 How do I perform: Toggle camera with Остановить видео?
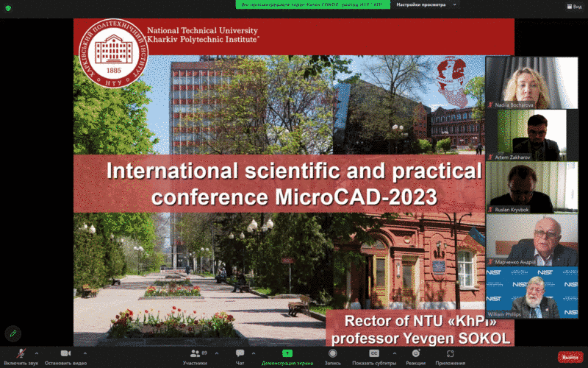click(x=65, y=354)
